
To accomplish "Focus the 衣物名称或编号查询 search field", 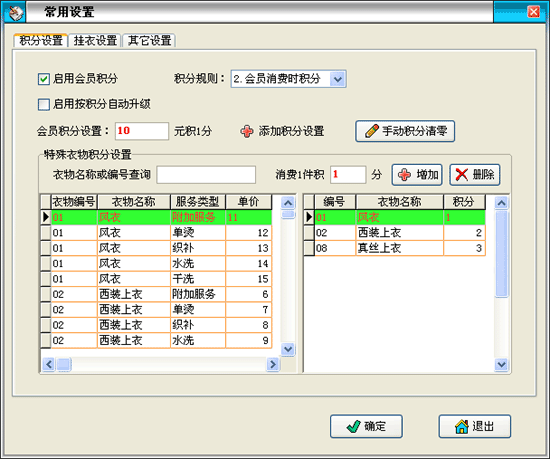I will pyautogui.click(x=206, y=175).
